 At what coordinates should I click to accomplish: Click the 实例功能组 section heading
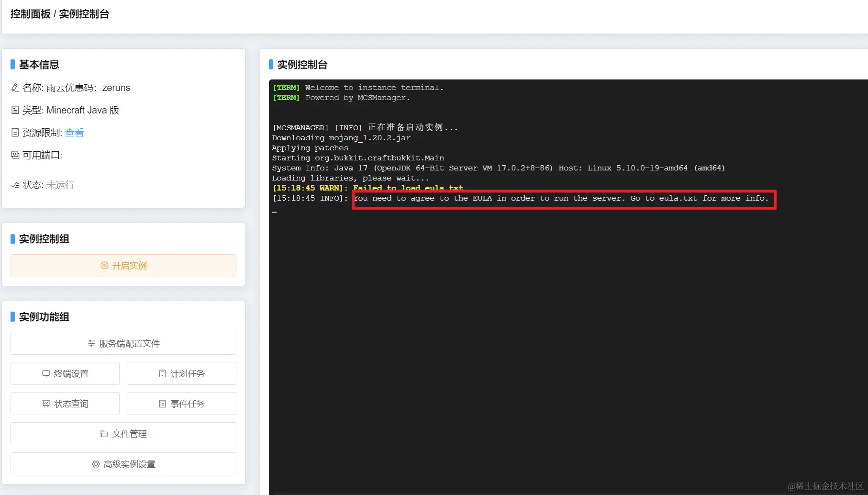(44, 317)
